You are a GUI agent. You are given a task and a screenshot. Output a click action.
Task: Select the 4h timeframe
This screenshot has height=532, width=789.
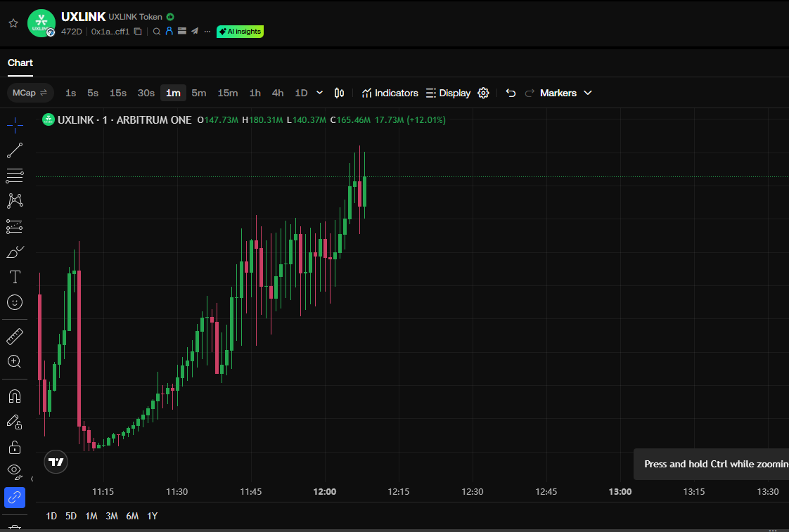tap(278, 93)
